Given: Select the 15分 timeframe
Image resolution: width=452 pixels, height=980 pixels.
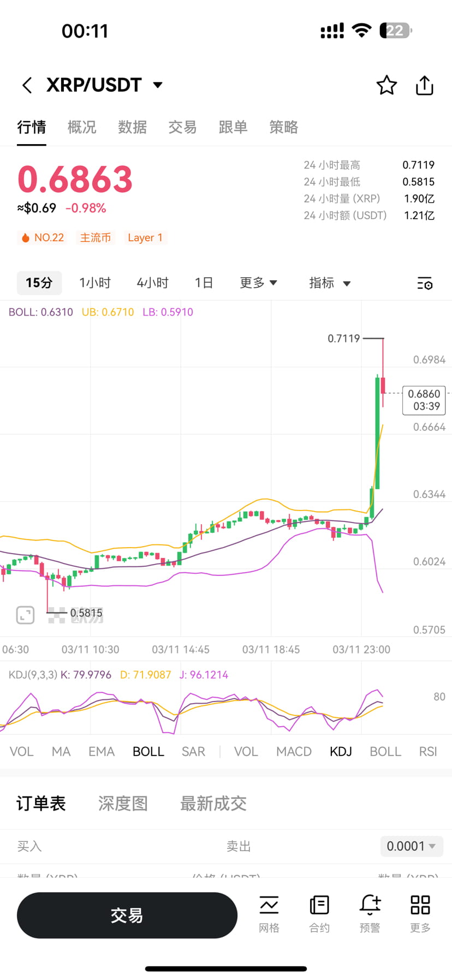Looking at the screenshot, I should tap(39, 283).
